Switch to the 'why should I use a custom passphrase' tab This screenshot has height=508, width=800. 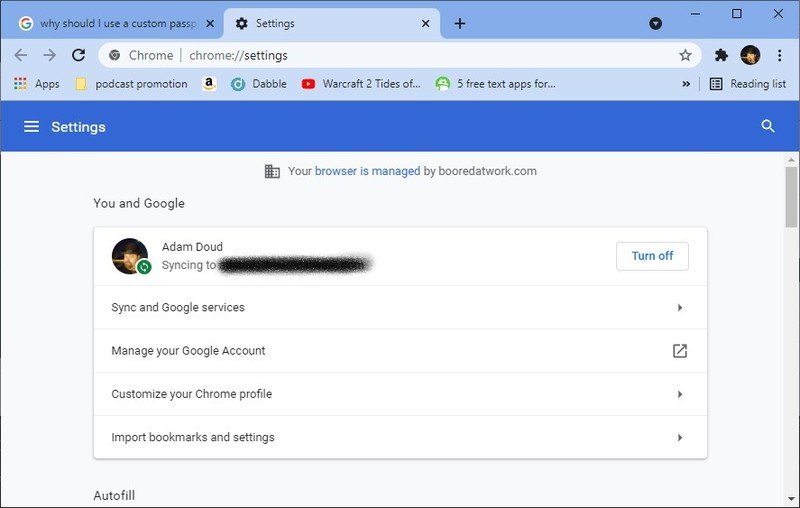112,23
